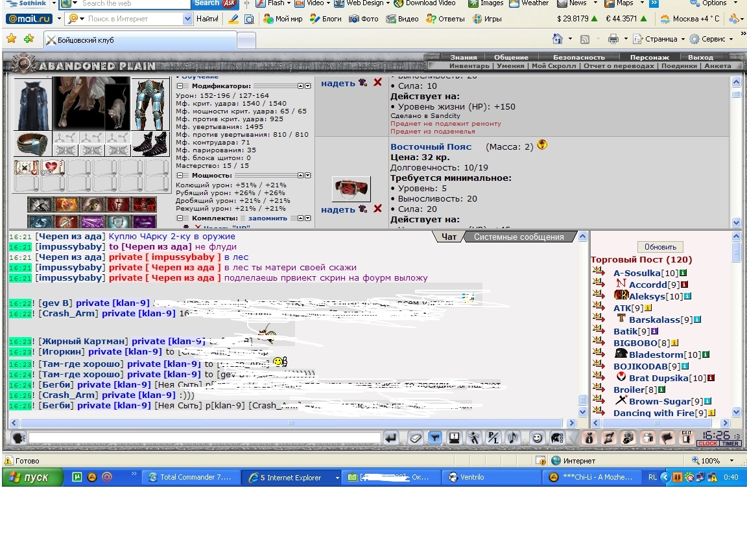
Task: Click the running man icon in chat bar
Action: 473,437
